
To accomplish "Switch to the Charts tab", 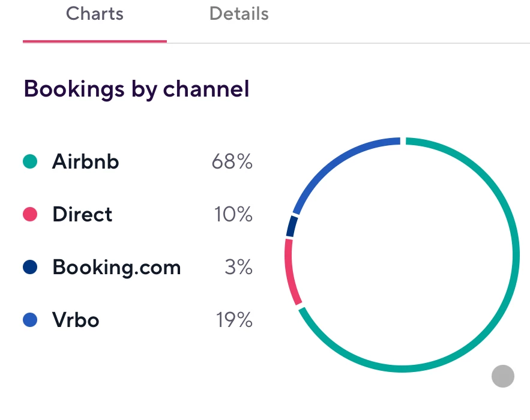I will click(x=95, y=14).
